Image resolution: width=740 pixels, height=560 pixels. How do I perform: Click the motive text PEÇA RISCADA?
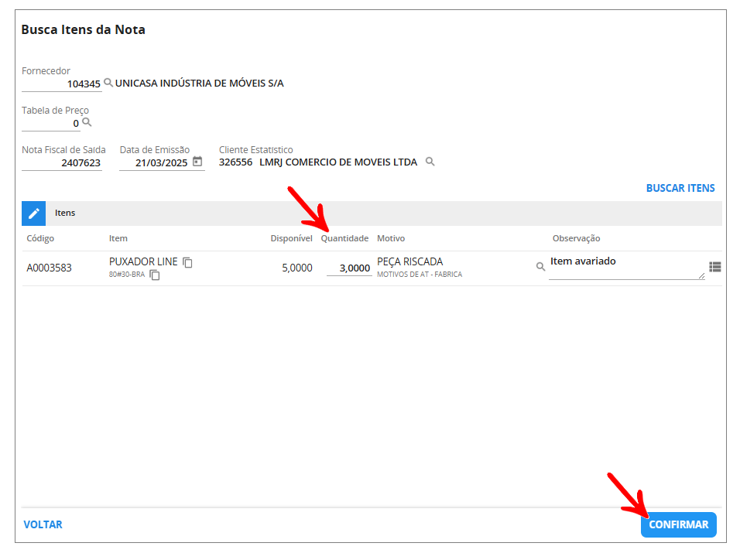coord(409,262)
